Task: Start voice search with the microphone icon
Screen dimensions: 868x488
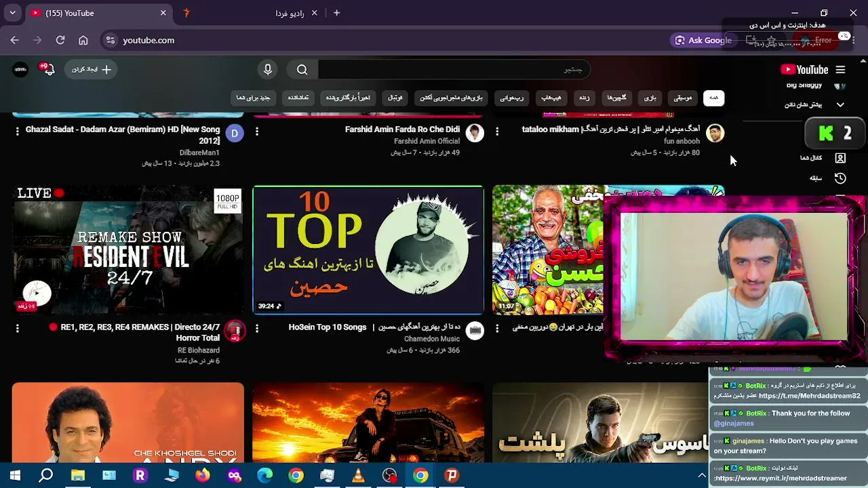Action: tap(268, 69)
